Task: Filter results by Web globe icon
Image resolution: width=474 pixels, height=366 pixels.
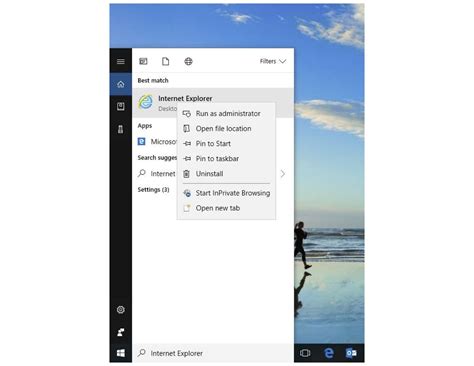Action: tap(188, 61)
